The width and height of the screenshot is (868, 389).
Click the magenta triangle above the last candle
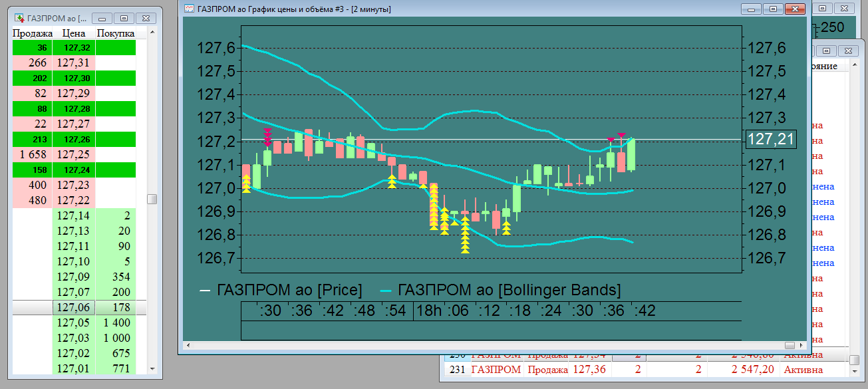[x=621, y=136]
